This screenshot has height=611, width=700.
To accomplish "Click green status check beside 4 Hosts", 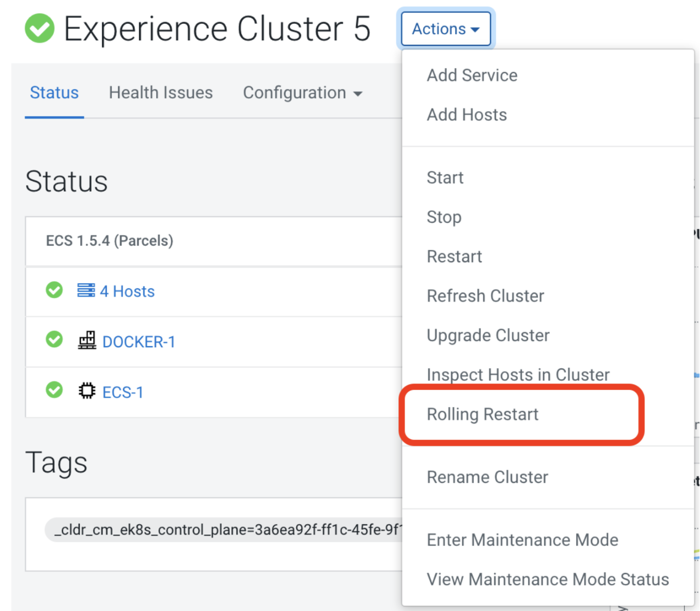I will click(x=54, y=290).
